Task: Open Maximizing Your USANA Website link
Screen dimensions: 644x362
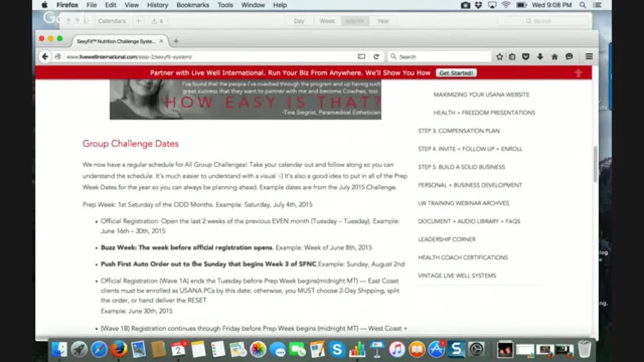Action: 481,95
